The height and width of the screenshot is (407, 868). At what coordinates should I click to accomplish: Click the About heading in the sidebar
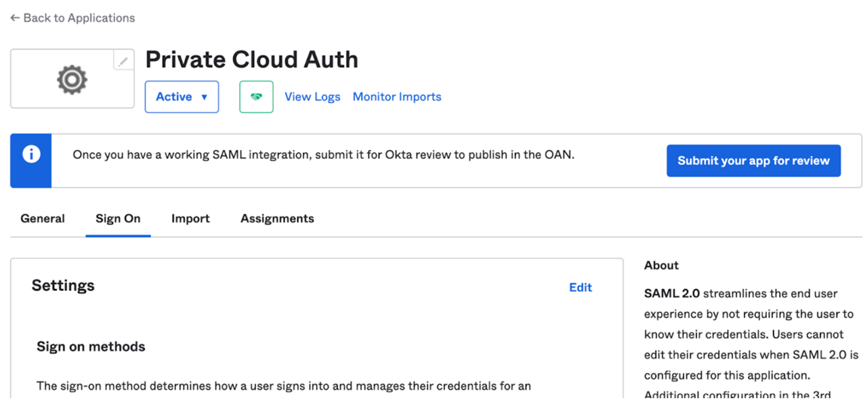pyautogui.click(x=661, y=265)
